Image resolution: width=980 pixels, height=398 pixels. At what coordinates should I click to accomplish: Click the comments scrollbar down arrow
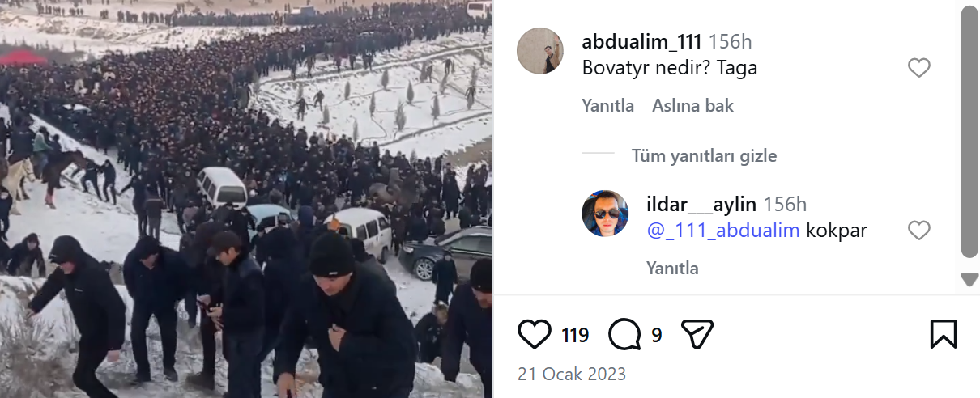click(969, 279)
